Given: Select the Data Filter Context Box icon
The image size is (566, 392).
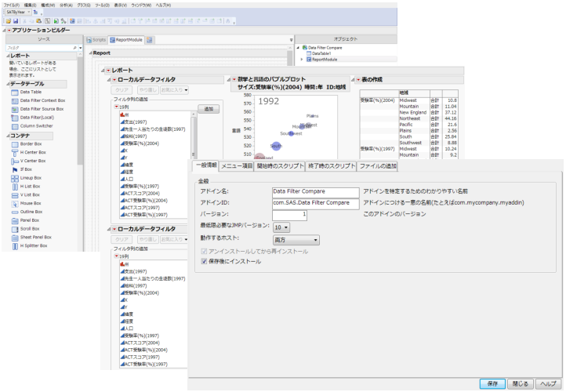Looking at the screenshot, I should pyautogui.click(x=15, y=100).
